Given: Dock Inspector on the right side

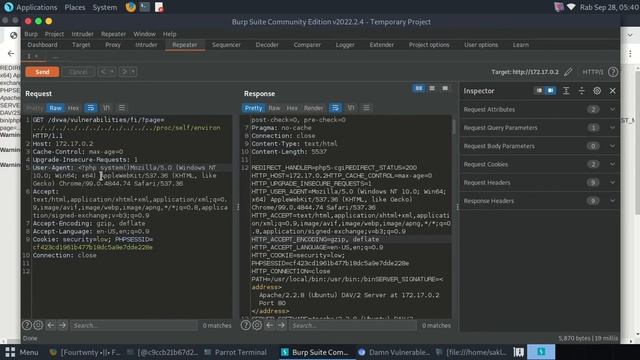Looking at the screenshot, I should [550, 91].
